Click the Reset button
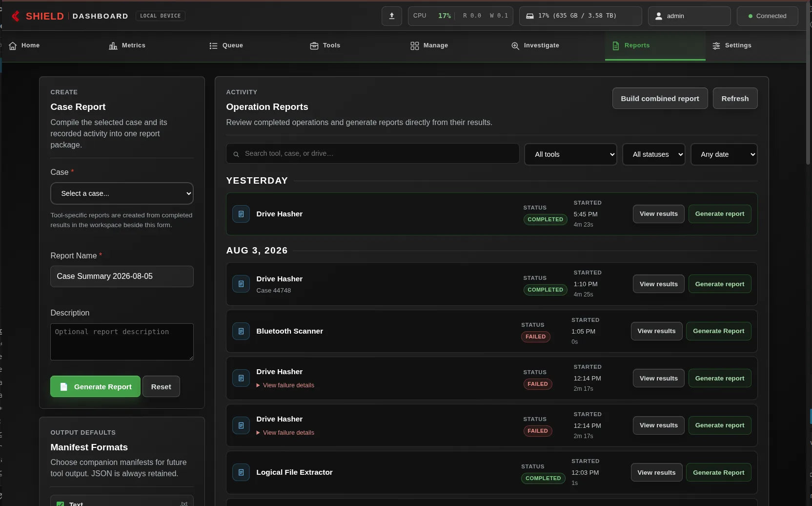This screenshot has height=506, width=812. (161, 386)
